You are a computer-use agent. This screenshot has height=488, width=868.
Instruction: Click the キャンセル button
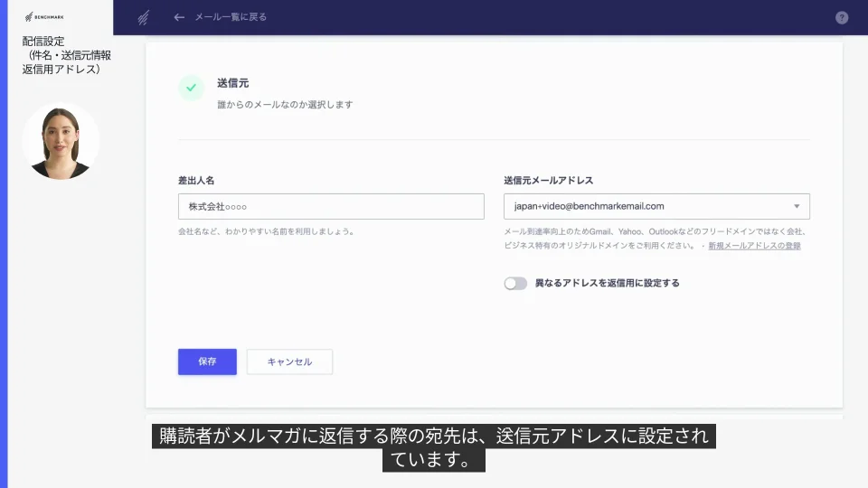click(x=289, y=361)
